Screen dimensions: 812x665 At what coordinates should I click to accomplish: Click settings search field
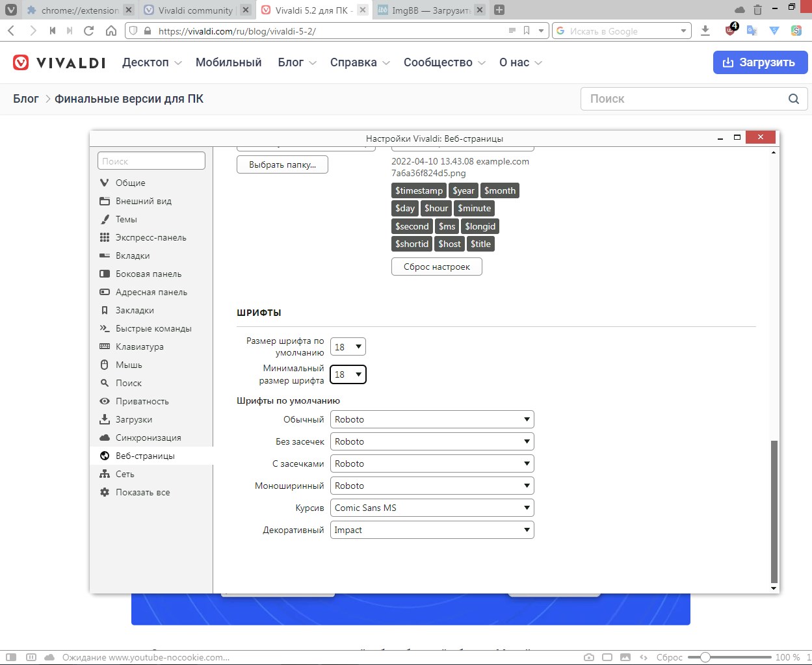[151, 161]
